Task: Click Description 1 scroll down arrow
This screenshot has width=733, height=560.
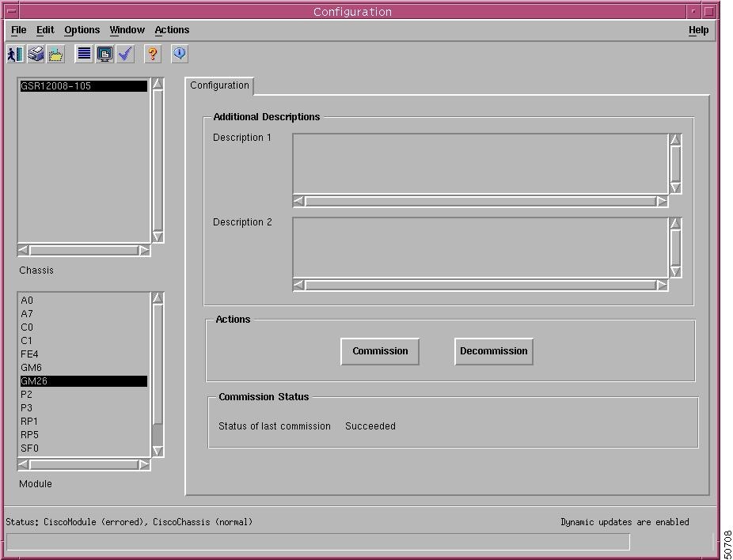Action: click(675, 187)
